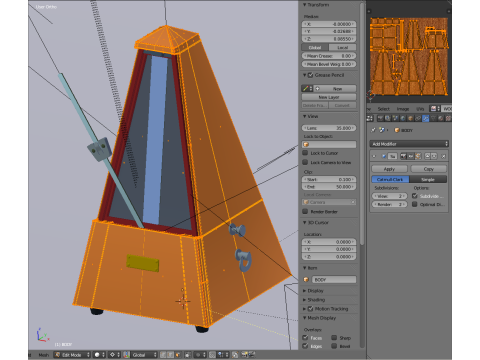The height and width of the screenshot is (360, 480).
Task: Open the Mesh menu in the 3D view header
Action: click(x=44, y=355)
